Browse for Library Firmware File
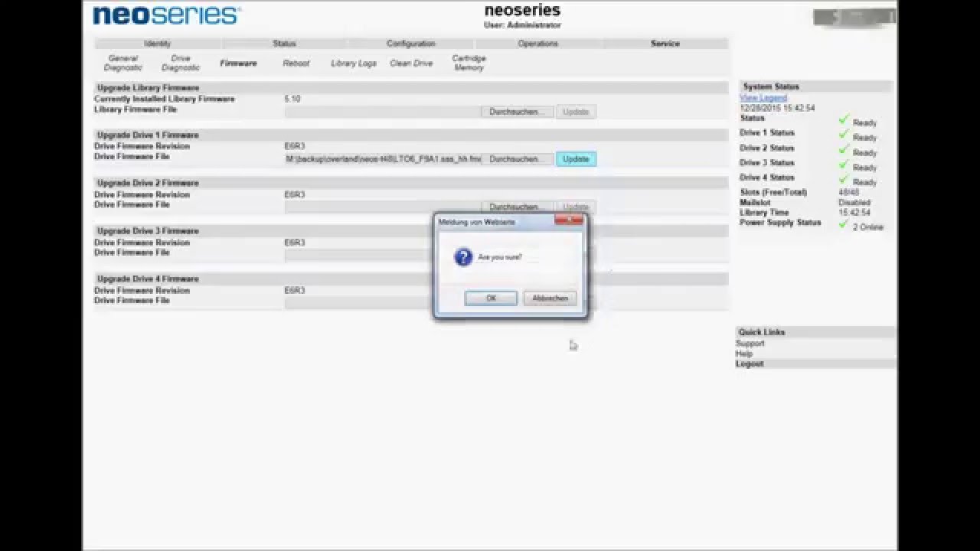 (x=518, y=112)
